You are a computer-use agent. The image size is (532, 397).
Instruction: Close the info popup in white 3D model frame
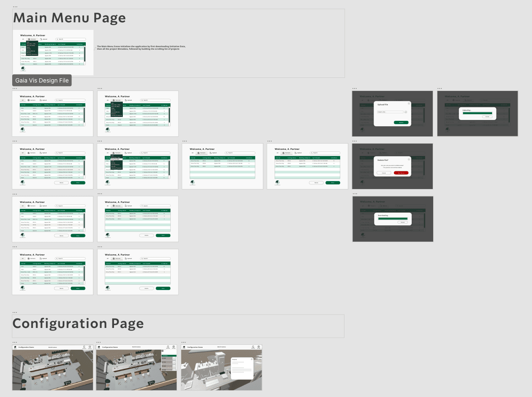click(x=251, y=359)
